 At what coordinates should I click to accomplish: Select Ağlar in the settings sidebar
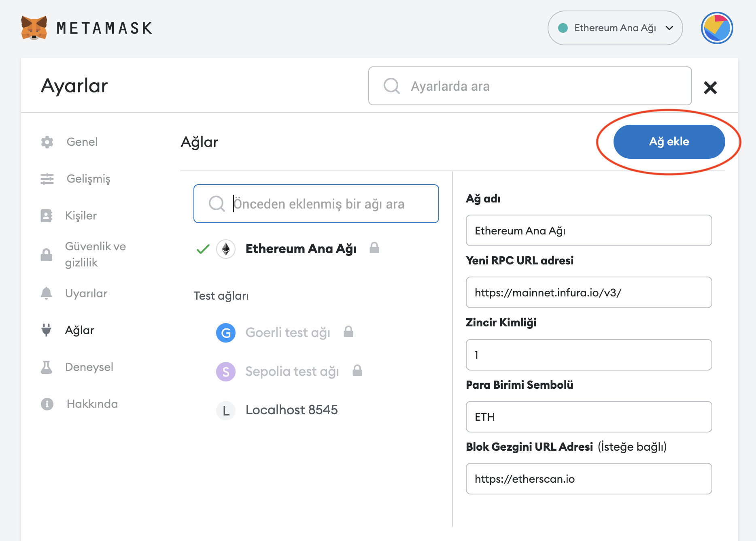(79, 330)
